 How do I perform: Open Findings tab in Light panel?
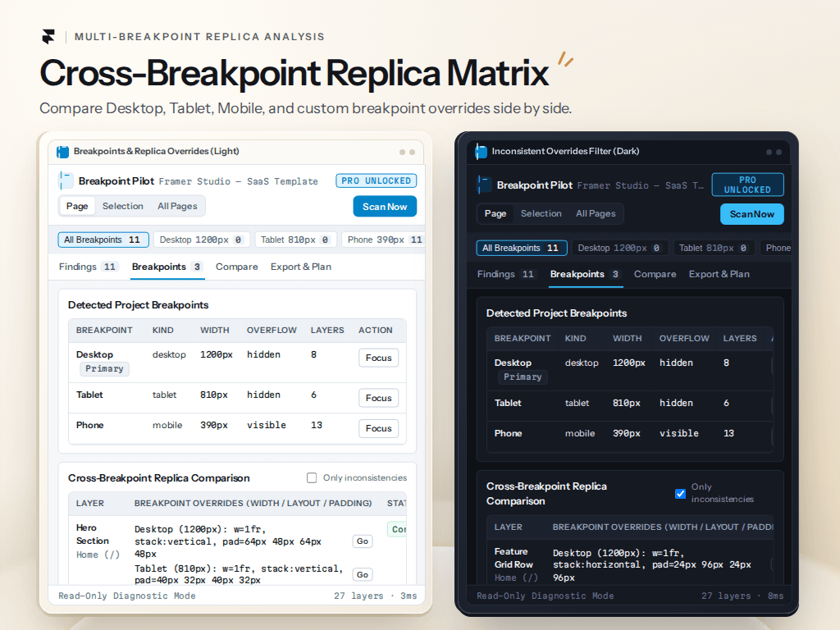coord(88,267)
